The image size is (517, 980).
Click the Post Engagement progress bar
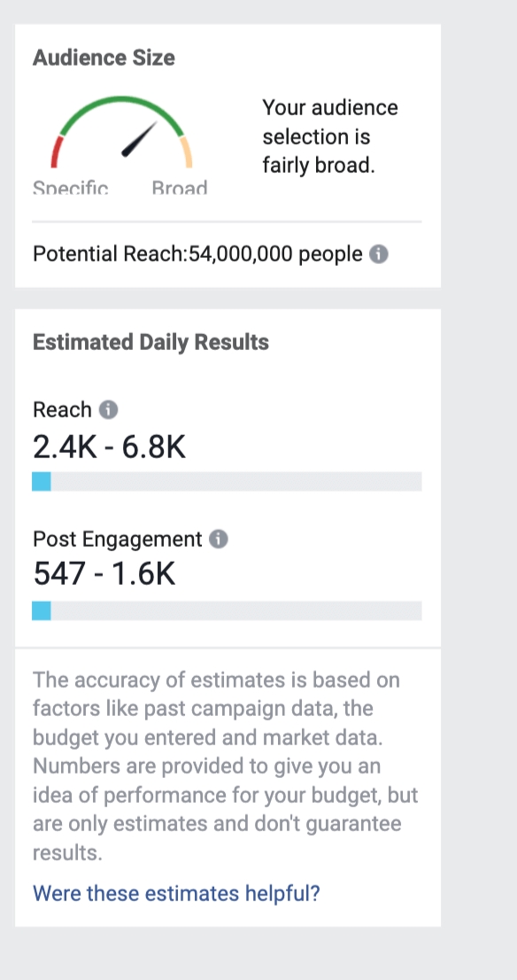(x=228, y=611)
